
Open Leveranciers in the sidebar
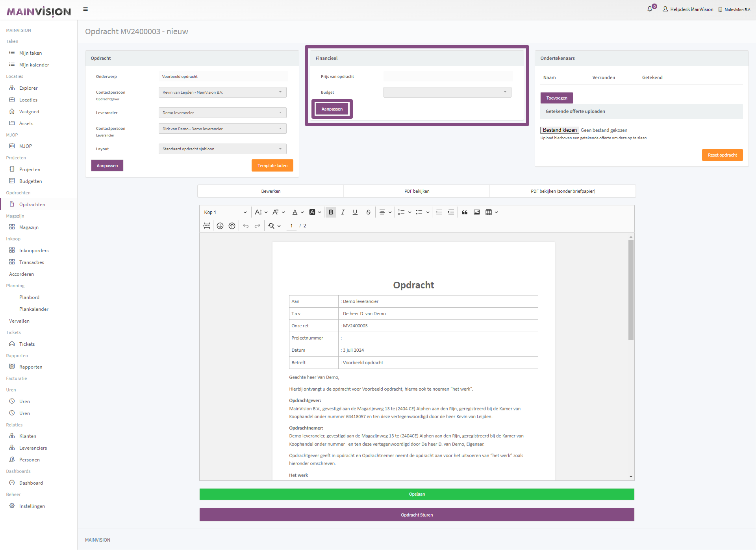[33, 448]
